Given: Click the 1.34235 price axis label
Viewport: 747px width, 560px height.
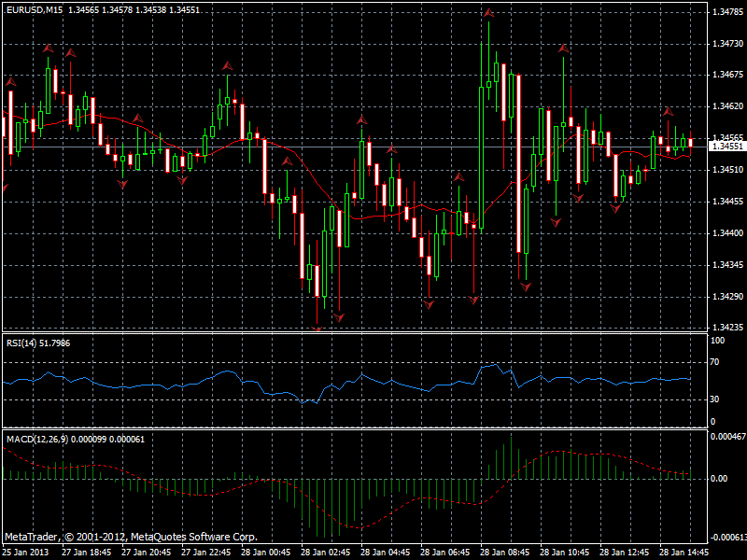Looking at the screenshot, I should [x=726, y=328].
